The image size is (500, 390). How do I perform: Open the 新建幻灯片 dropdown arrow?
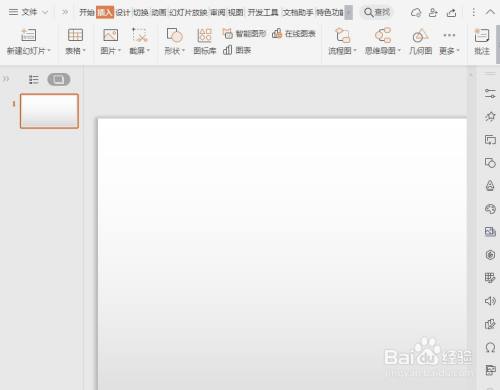coord(49,51)
